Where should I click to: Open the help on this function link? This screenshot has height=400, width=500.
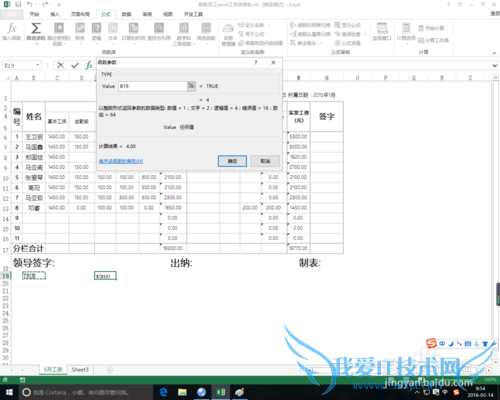click(121, 161)
